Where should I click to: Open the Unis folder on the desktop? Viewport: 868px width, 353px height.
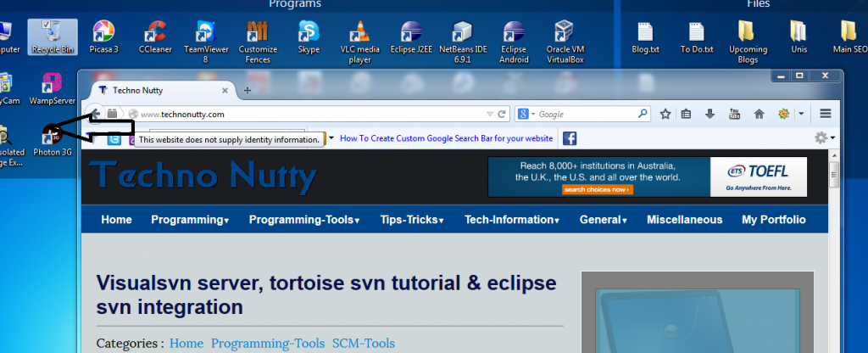coord(798,36)
